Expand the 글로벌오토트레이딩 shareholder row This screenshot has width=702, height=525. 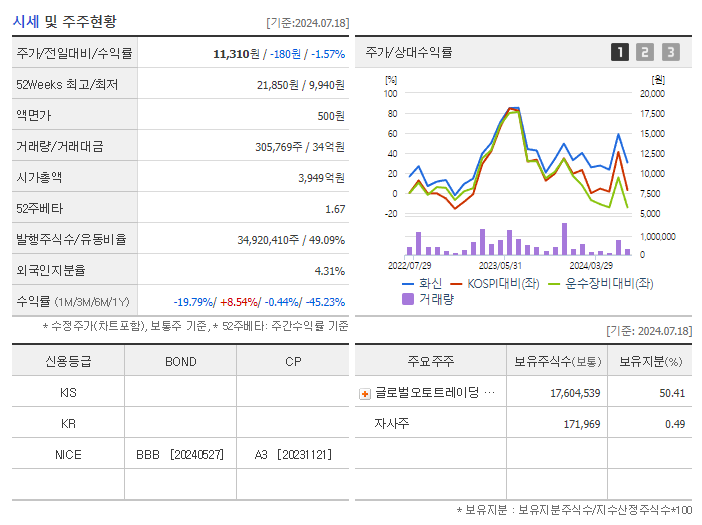tap(365, 394)
